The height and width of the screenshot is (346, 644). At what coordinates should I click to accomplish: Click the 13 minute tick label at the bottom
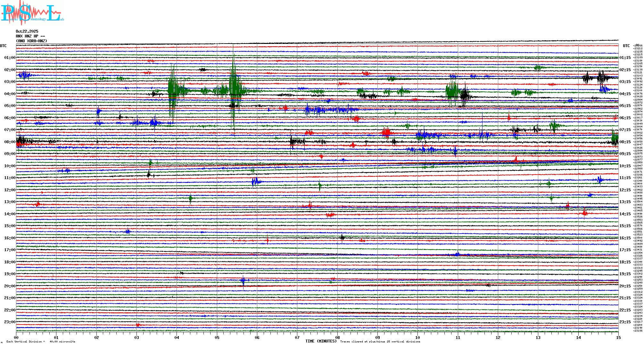coord(538,337)
